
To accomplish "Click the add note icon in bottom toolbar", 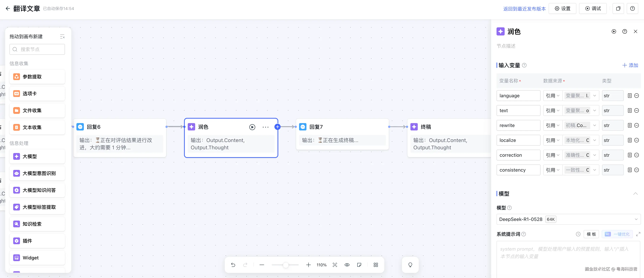I will pos(359,265).
